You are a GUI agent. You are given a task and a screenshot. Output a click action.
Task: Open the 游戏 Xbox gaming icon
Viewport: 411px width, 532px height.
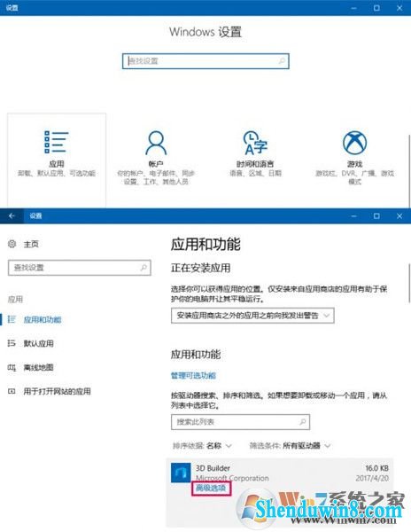click(x=354, y=143)
